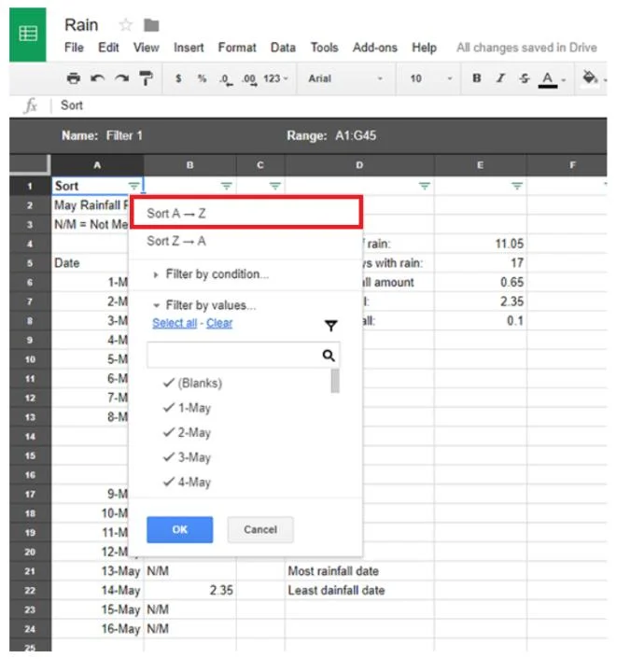644x672 pixels.
Task: Toggle bold formatting
Action: 476,78
